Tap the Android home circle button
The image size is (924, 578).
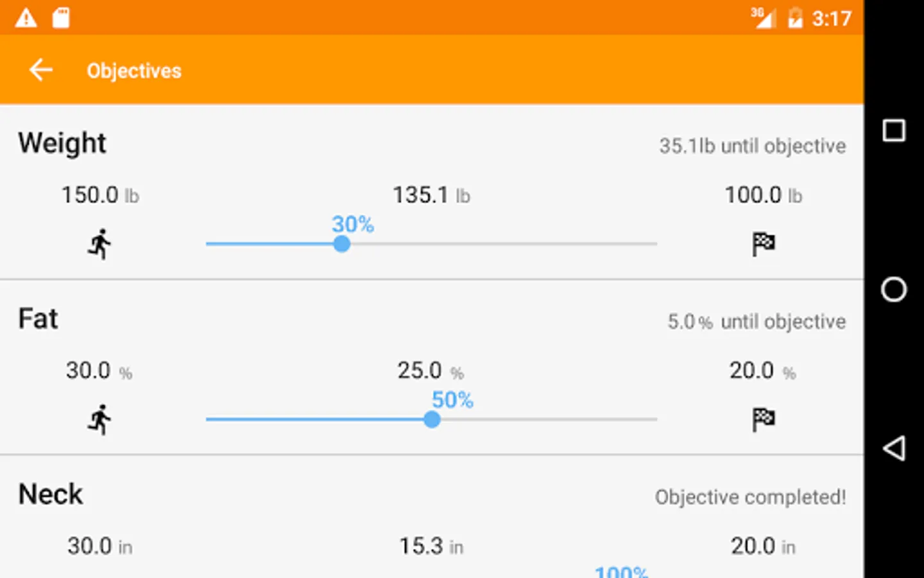click(894, 289)
